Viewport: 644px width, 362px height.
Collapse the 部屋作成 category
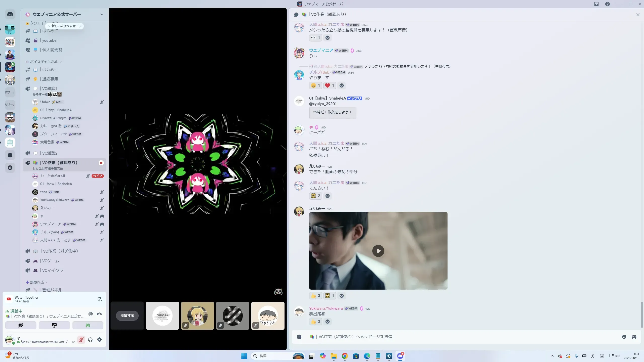coord(37,282)
